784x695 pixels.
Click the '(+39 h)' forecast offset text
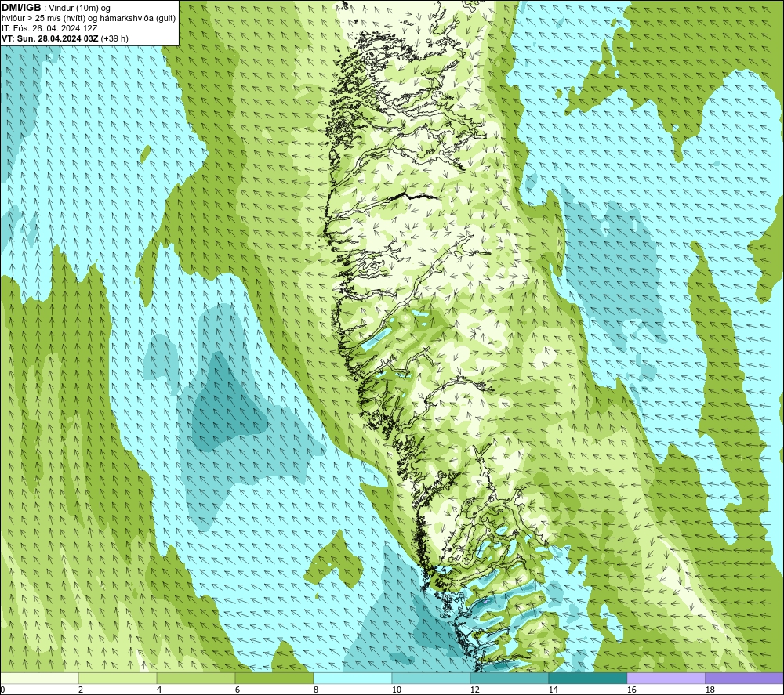pyautogui.click(x=114, y=38)
